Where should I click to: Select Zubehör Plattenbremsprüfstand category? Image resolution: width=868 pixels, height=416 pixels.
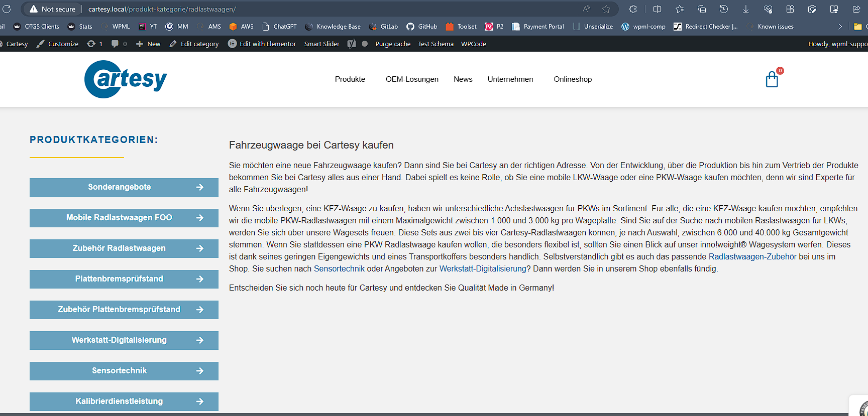pyautogui.click(x=124, y=310)
